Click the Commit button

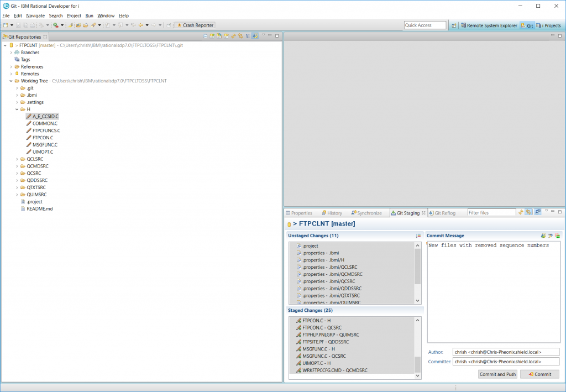[x=539, y=374]
